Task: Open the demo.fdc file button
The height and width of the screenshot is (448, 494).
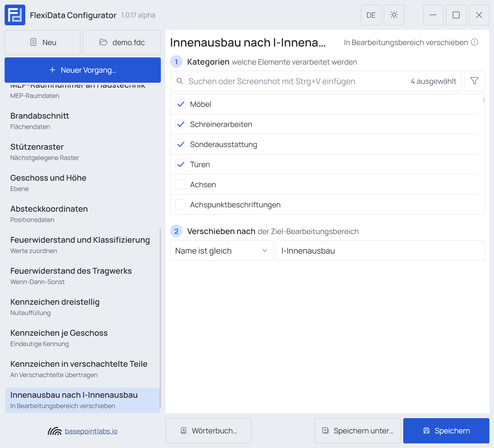Action: coord(122,43)
